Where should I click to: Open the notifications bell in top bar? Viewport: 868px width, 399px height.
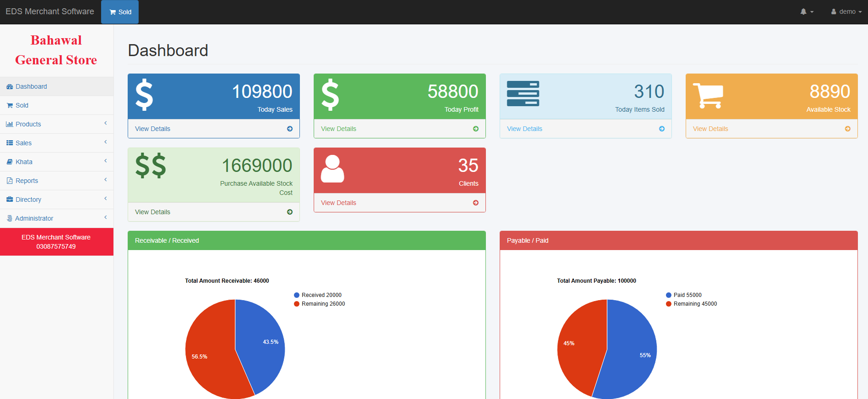806,12
